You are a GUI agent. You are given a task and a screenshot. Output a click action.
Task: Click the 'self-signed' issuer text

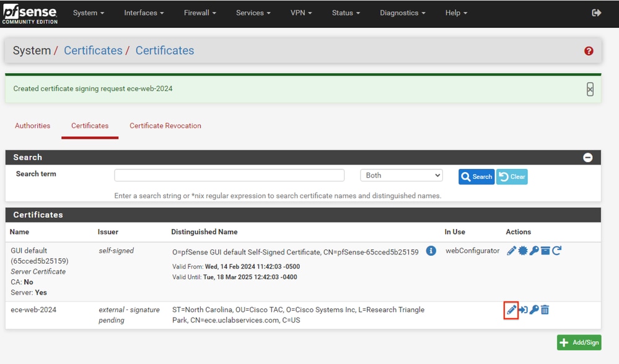coord(116,251)
